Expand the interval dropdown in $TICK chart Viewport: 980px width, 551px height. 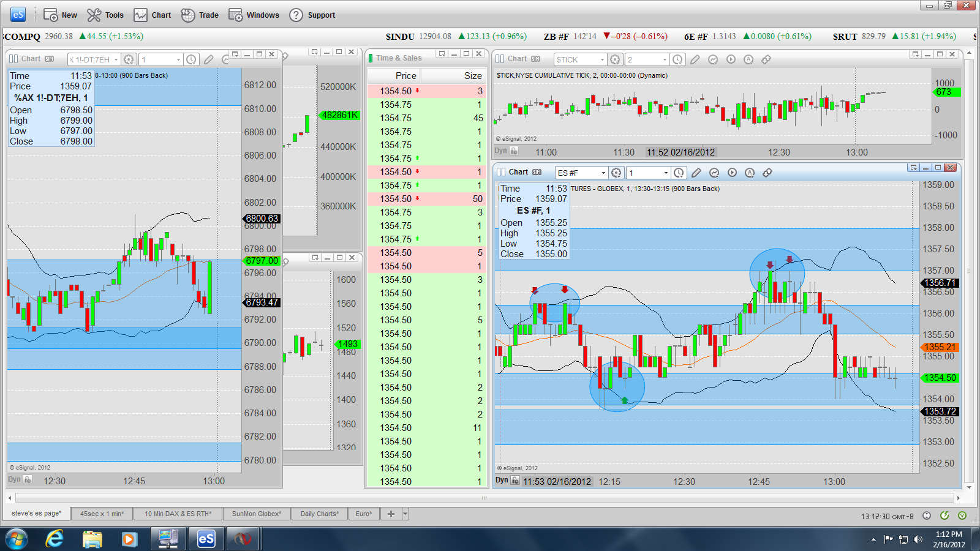[665, 59]
